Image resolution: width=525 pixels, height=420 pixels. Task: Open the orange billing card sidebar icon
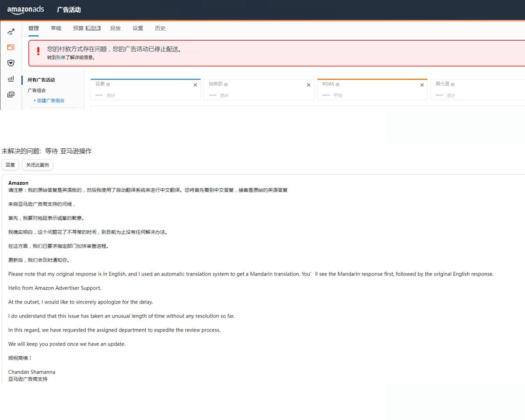coord(11,47)
